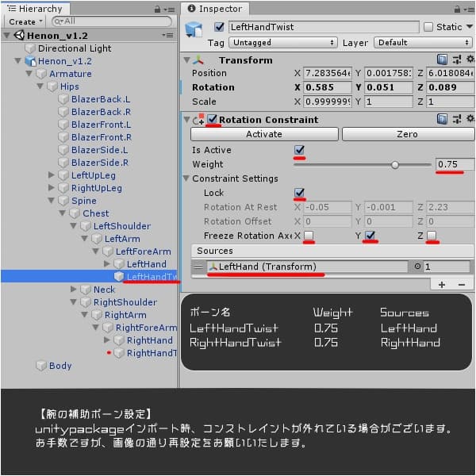Select the LeftHand (Transform) source field
Screen dimensions: 476x476
click(307, 267)
